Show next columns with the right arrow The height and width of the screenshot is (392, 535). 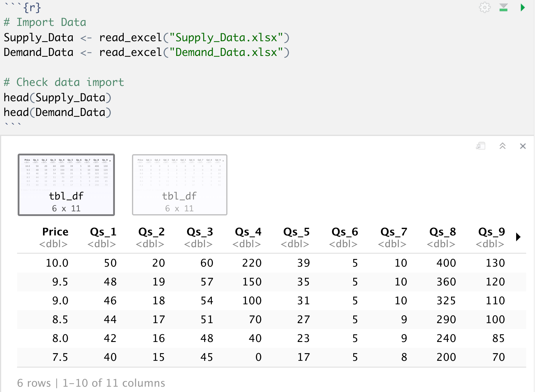[519, 237]
